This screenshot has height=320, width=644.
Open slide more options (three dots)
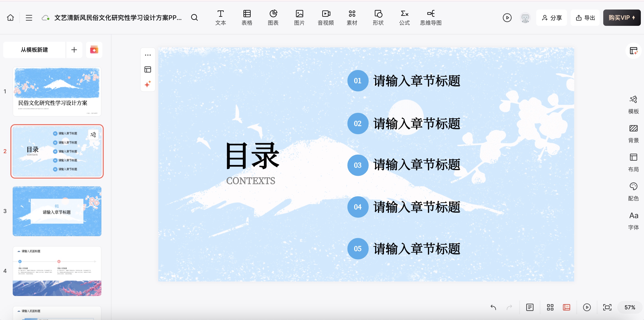148,55
